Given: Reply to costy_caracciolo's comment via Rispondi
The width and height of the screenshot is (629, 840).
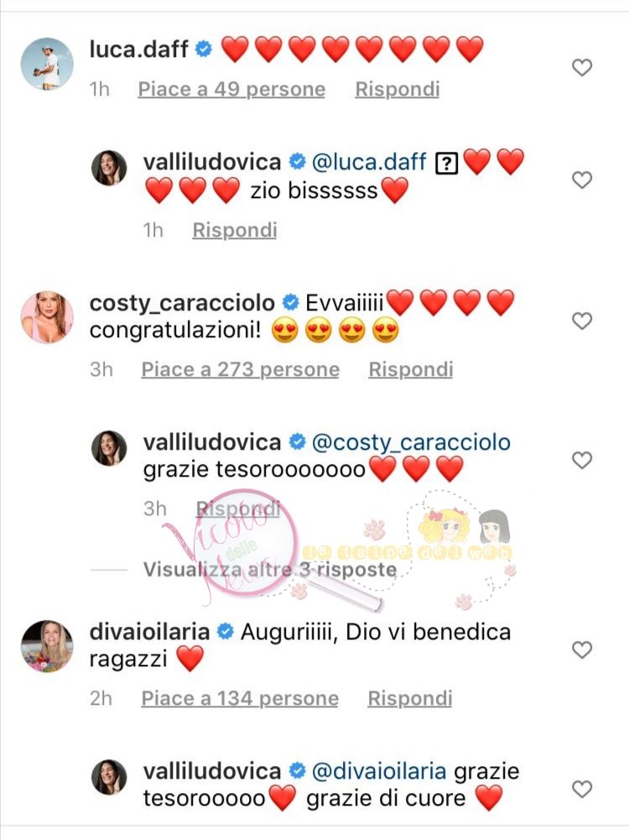Looking at the screenshot, I should [411, 369].
